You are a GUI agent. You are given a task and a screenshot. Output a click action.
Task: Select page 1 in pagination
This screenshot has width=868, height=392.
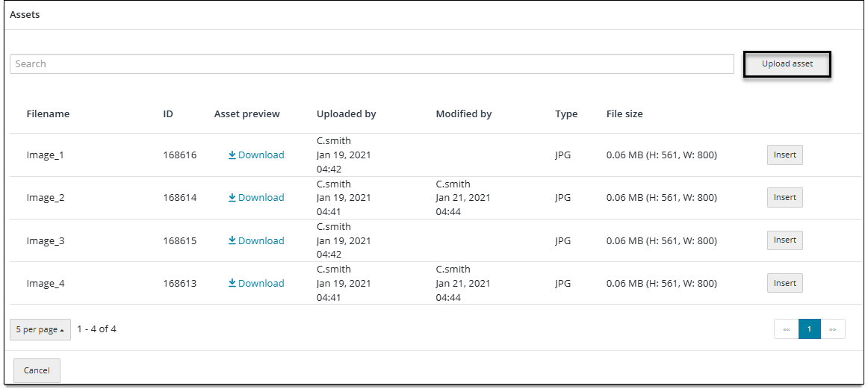point(809,329)
